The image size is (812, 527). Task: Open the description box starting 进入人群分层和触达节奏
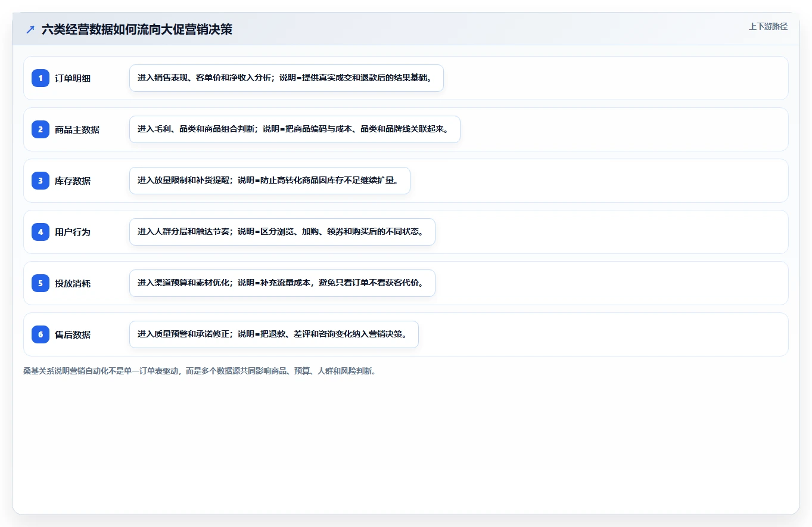[282, 232]
